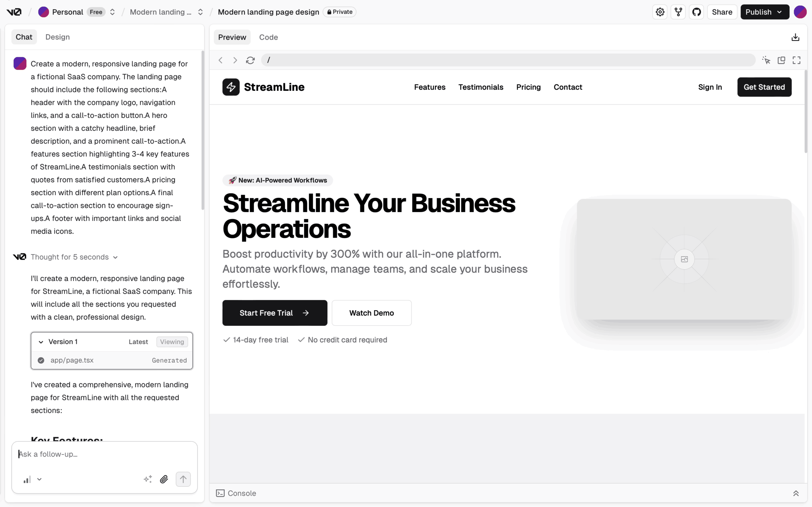812x507 pixels.
Task: Switch to the Design tab
Action: pyautogui.click(x=57, y=37)
